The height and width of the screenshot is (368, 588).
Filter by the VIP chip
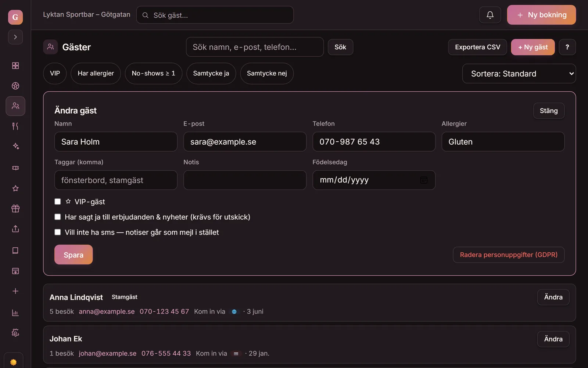click(55, 73)
